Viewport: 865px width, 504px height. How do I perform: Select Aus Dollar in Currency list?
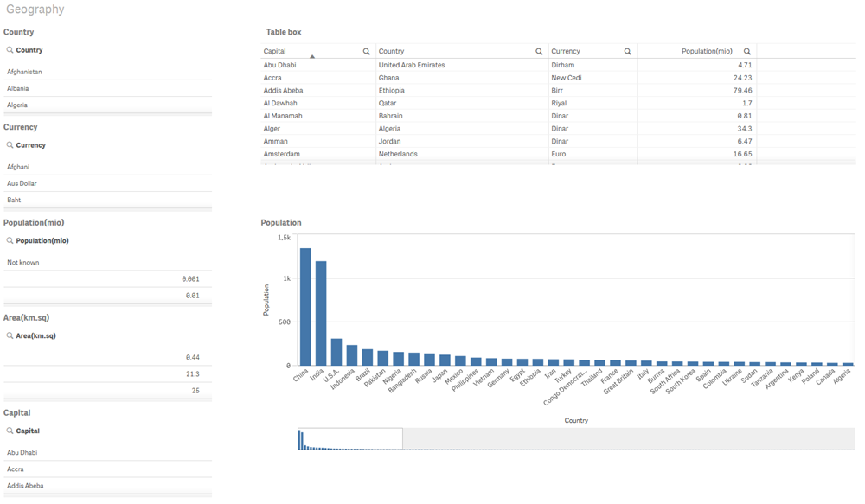[x=22, y=184]
